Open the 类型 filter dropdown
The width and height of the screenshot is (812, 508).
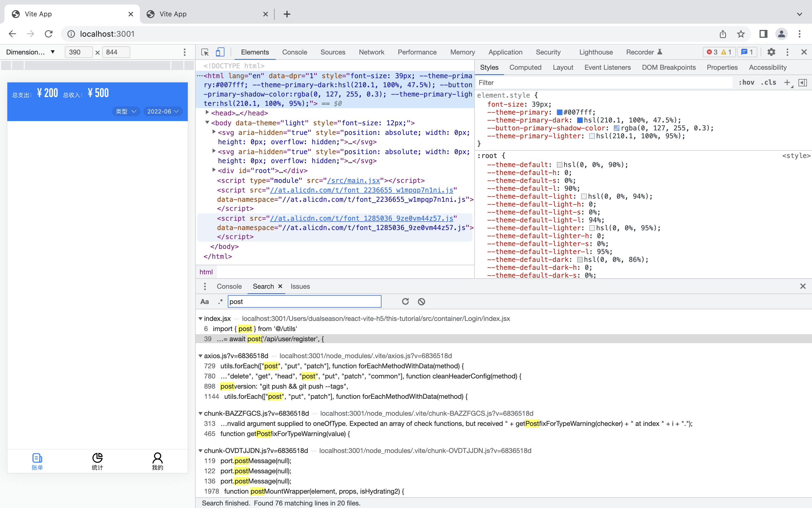click(126, 111)
